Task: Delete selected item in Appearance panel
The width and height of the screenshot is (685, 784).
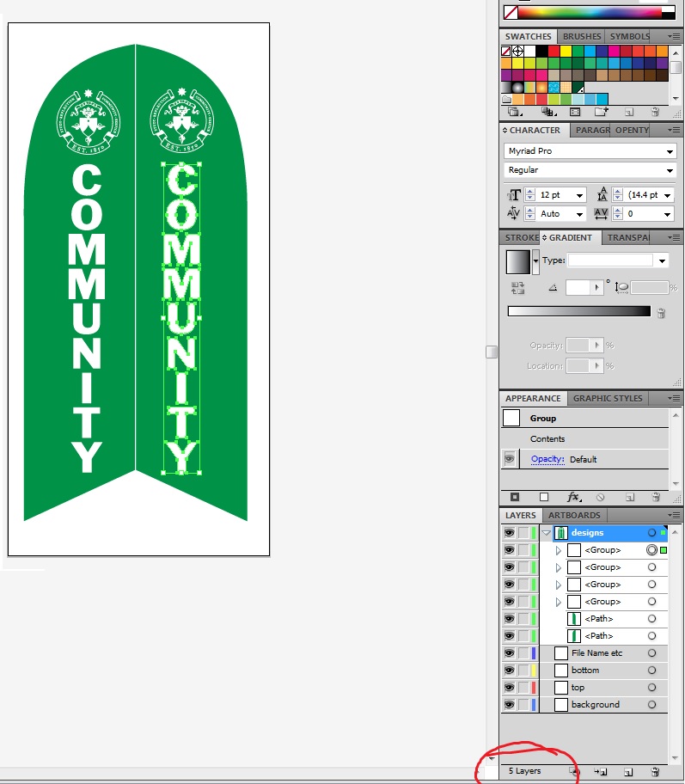Action: point(656,497)
